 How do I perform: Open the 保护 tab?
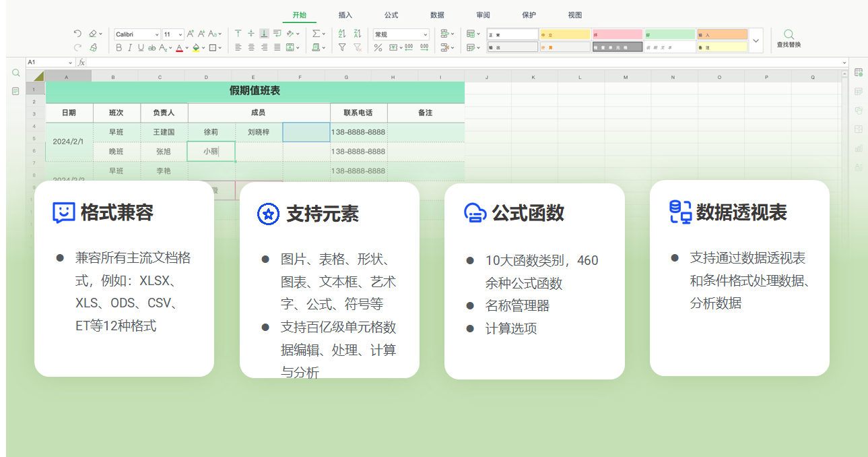click(529, 15)
